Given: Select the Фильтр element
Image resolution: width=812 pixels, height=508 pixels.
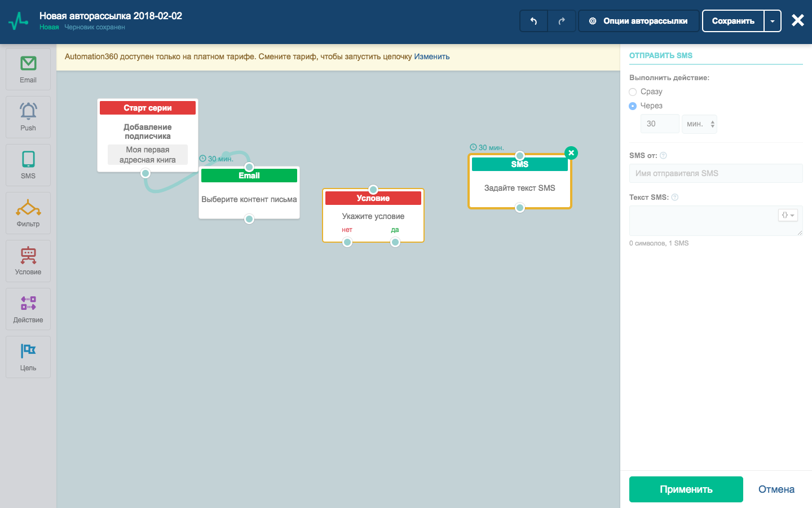Looking at the screenshot, I should (28, 213).
